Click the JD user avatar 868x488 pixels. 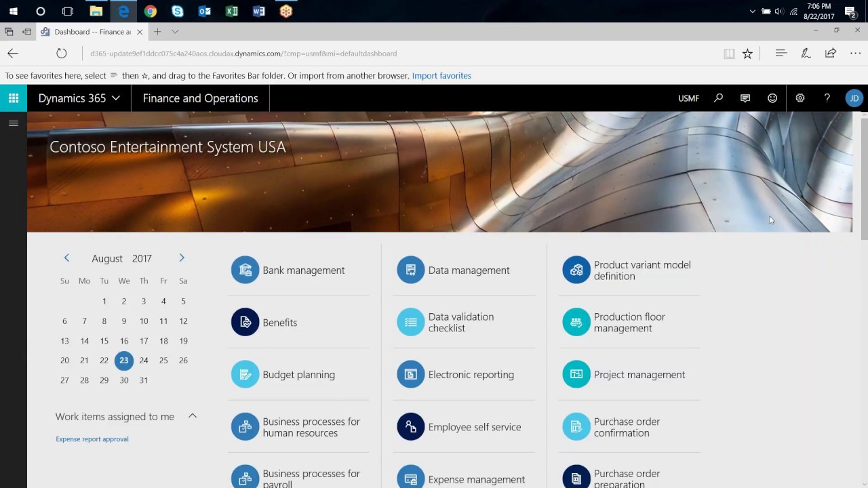[x=854, y=98]
